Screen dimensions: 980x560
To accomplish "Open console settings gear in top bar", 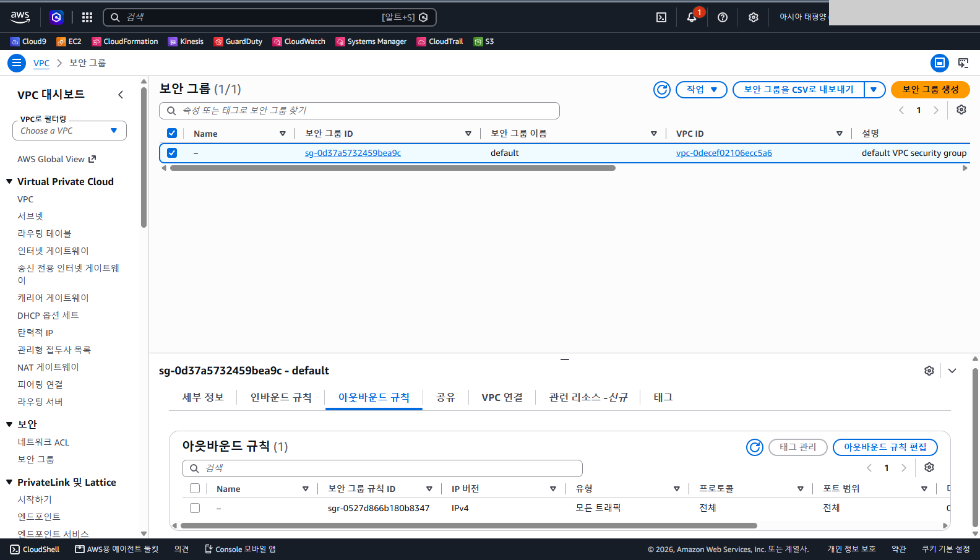I will pyautogui.click(x=754, y=17).
